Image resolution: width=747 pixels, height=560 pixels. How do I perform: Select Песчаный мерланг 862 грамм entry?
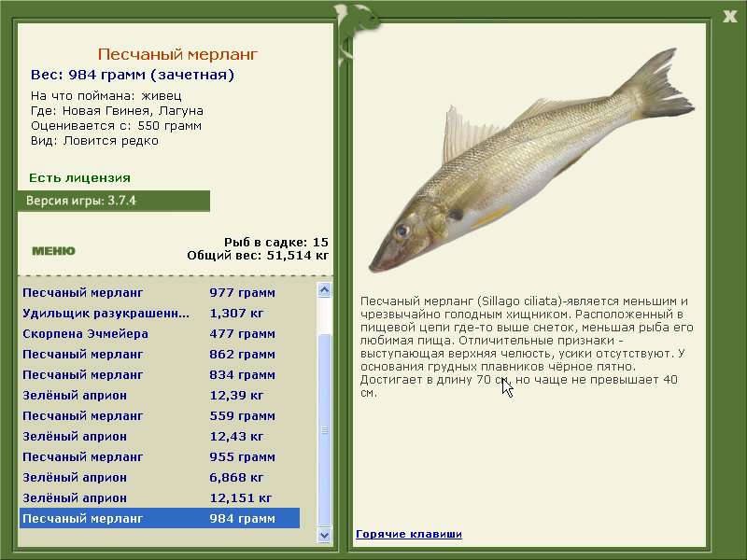click(x=160, y=355)
